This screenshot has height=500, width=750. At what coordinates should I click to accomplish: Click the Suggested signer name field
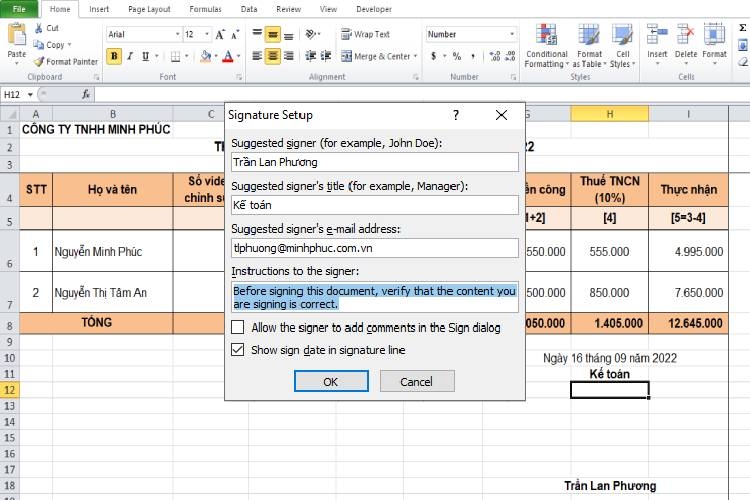pos(375,162)
